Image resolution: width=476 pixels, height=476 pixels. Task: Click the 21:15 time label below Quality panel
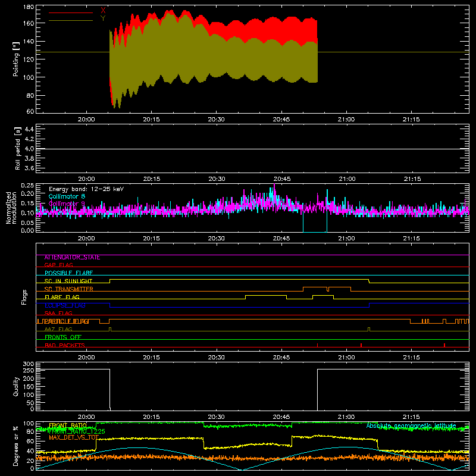point(411,417)
